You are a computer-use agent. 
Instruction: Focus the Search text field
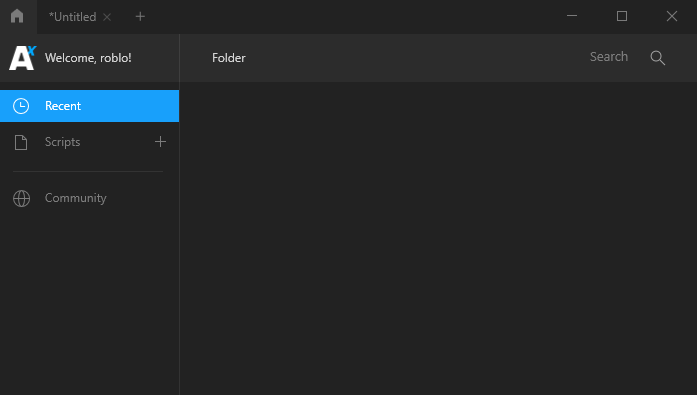(609, 57)
